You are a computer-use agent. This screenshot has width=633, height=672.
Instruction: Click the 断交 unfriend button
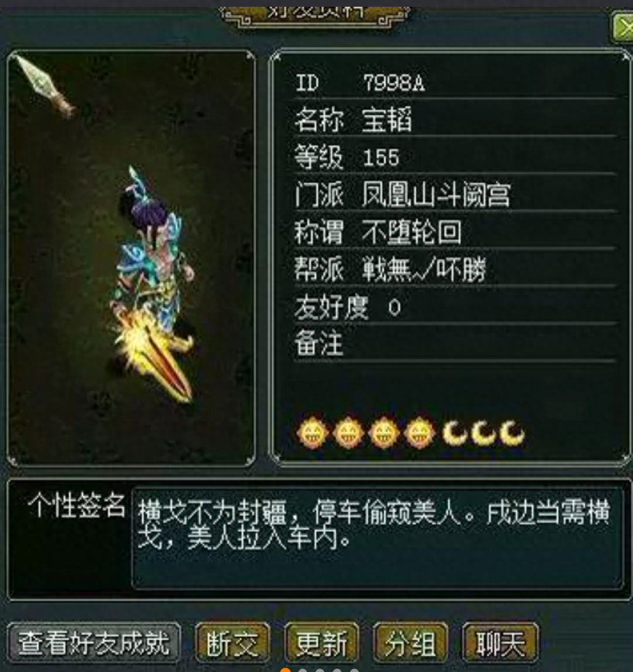(232, 643)
